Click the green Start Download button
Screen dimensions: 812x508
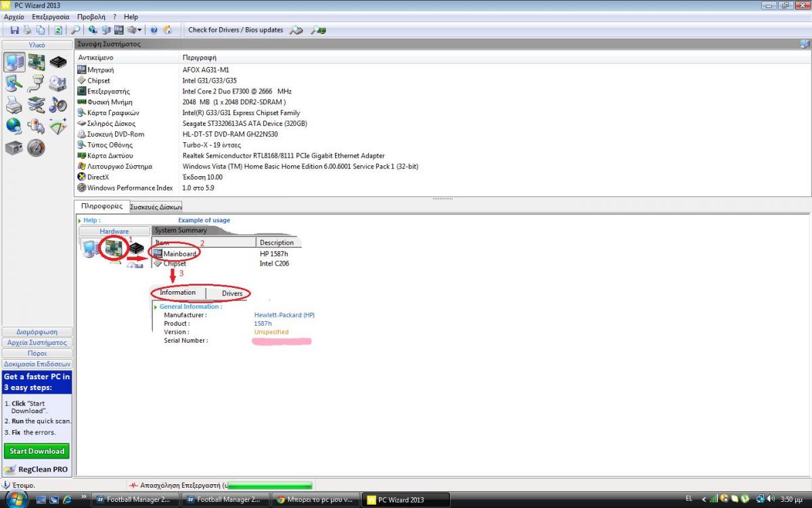pyautogui.click(x=37, y=451)
